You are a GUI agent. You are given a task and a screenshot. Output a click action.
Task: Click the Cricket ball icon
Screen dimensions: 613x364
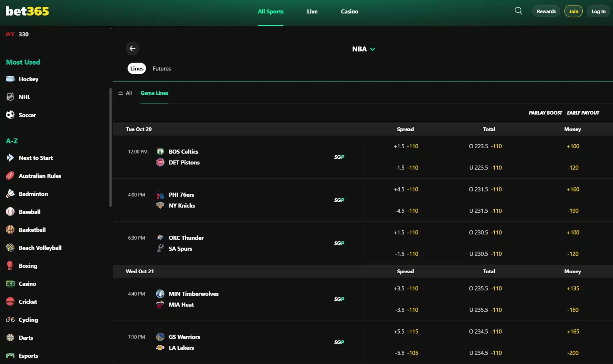coord(10,301)
